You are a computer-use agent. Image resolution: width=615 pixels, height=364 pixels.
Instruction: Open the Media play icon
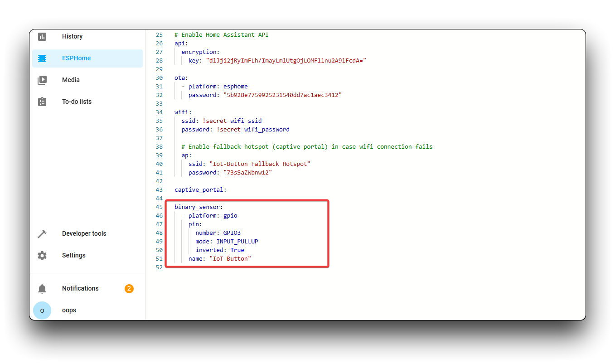point(42,80)
